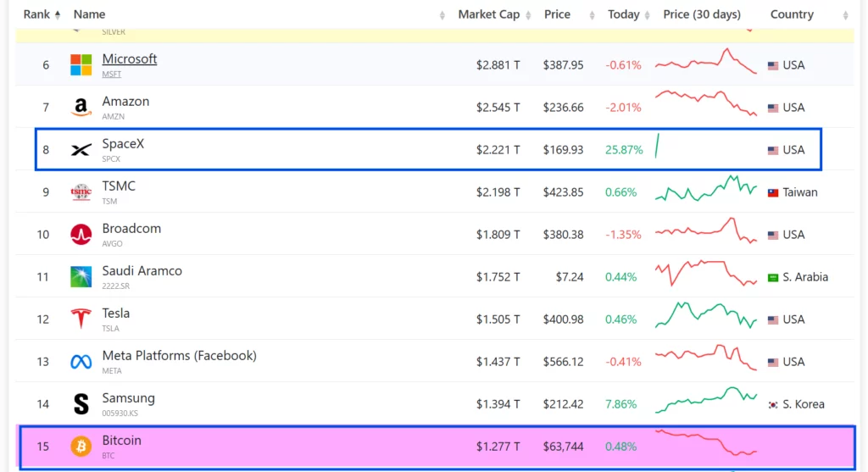Click Meta market cap $1.437 T
The width and height of the screenshot is (868, 472).
(x=498, y=362)
